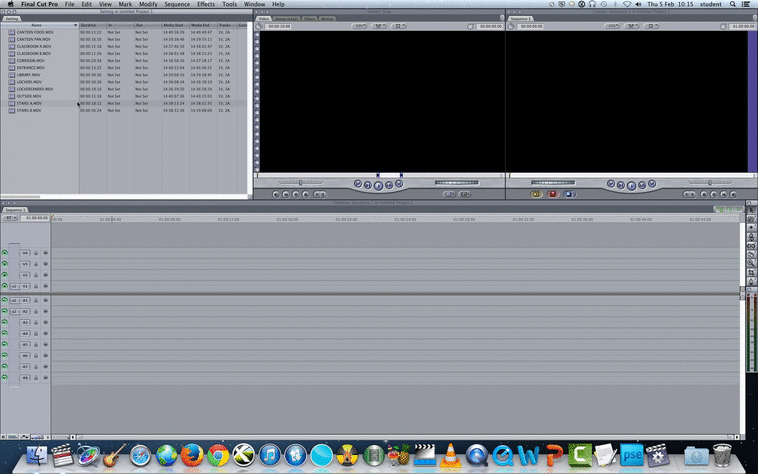Open the Modify menu
758x474 pixels.
pos(148,4)
